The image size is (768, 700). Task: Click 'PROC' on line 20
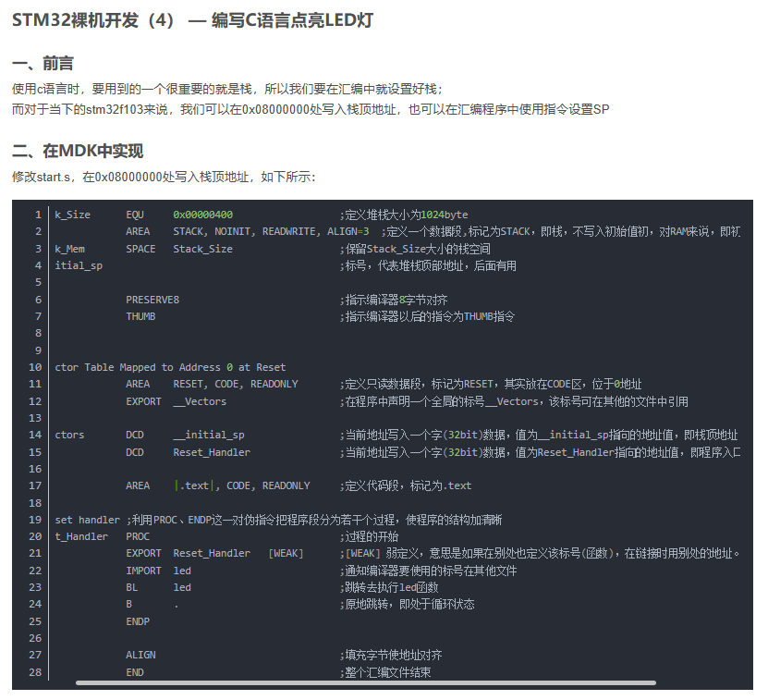(x=138, y=536)
